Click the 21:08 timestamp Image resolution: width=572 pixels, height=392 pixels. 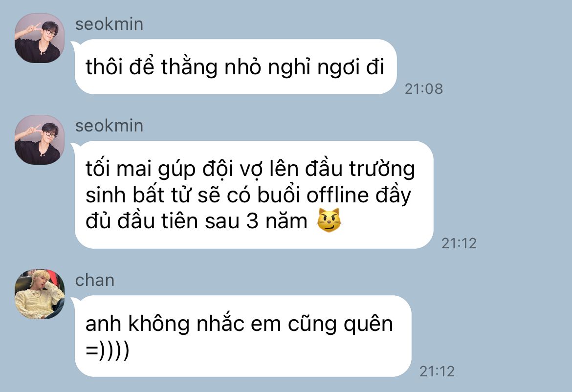click(423, 88)
